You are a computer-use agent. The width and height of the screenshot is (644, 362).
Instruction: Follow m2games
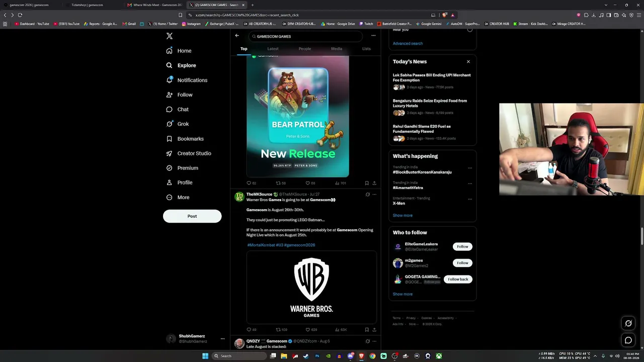pos(462,263)
